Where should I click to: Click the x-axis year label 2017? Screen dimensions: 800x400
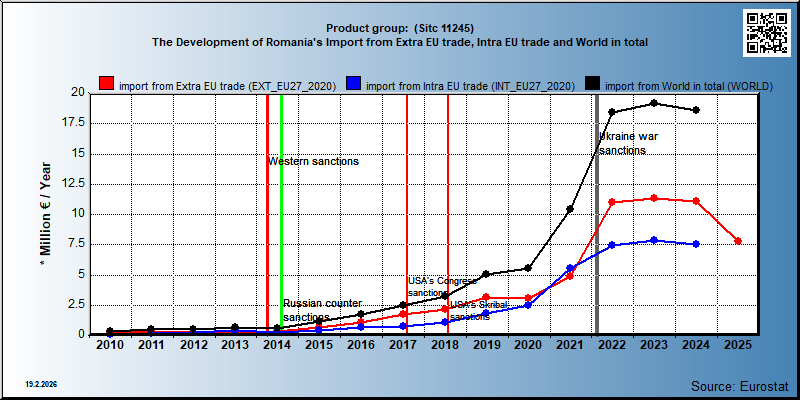(403, 345)
